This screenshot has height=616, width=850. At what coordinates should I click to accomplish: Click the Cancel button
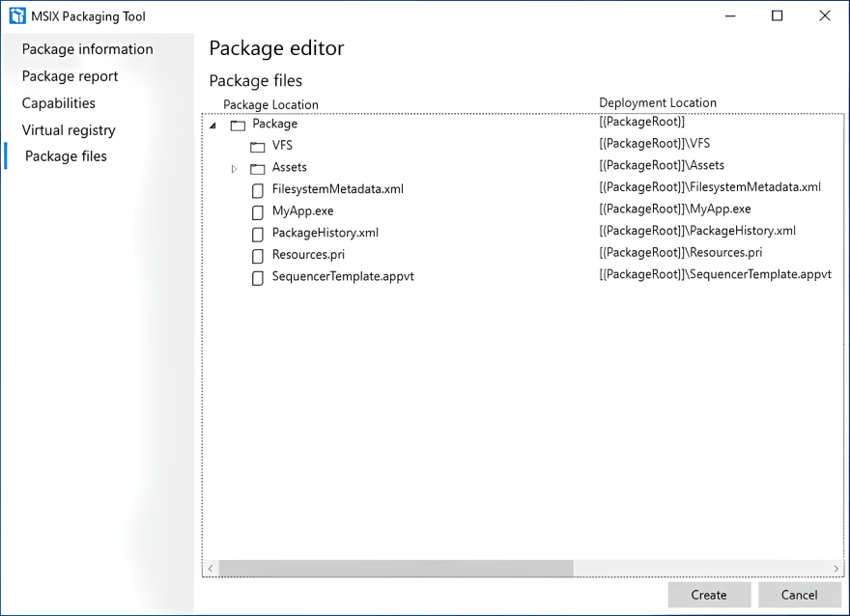pyautogui.click(x=799, y=595)
